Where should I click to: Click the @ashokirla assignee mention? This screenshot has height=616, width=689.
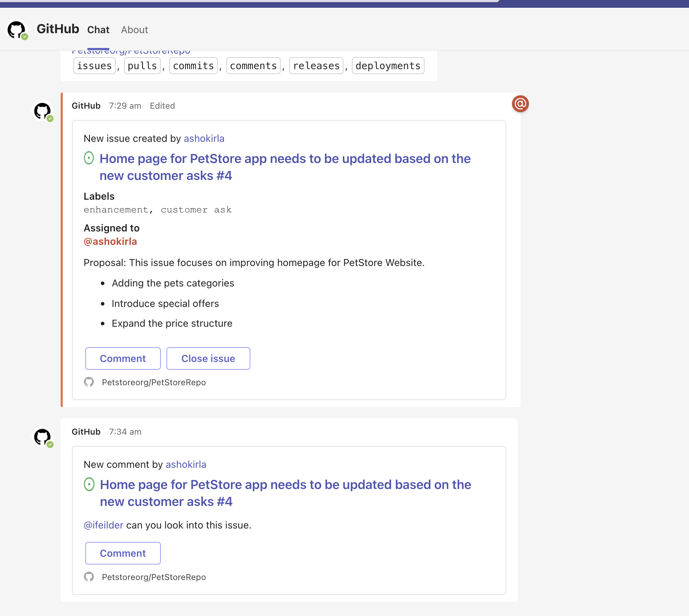coord(110,242)
